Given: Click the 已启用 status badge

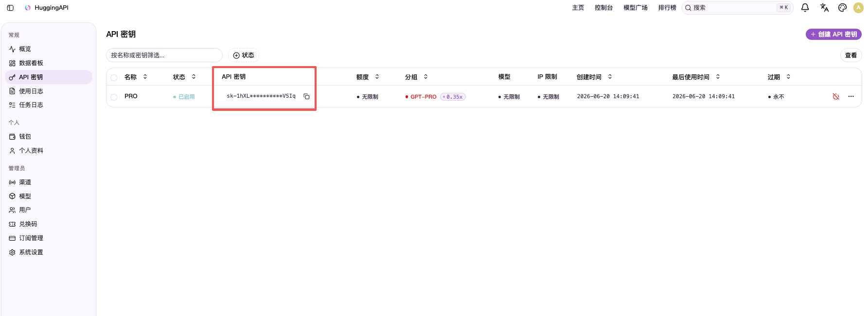Looking at the screenshot, I should (184, 97).
